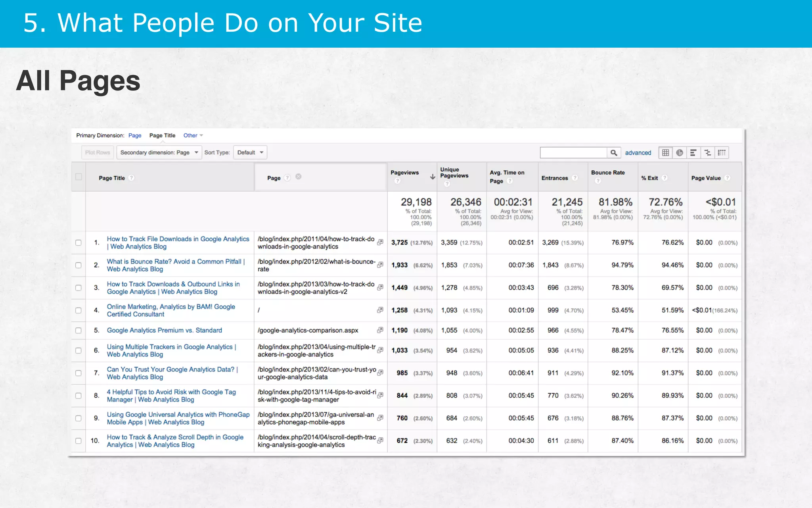812x508 pixels.
Task: Expand the Other primary dimension menu
Action: click(x=193, y=135)
